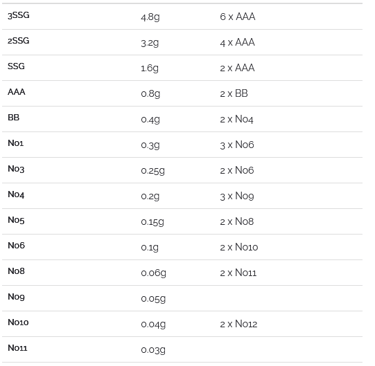Click the No10 row label
This screenshot has width=375, height=366.
click(x=18, y=322)
